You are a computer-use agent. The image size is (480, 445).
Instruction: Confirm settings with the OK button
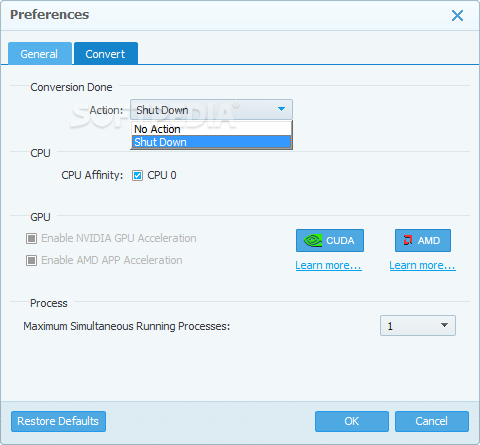click(352, 421)
